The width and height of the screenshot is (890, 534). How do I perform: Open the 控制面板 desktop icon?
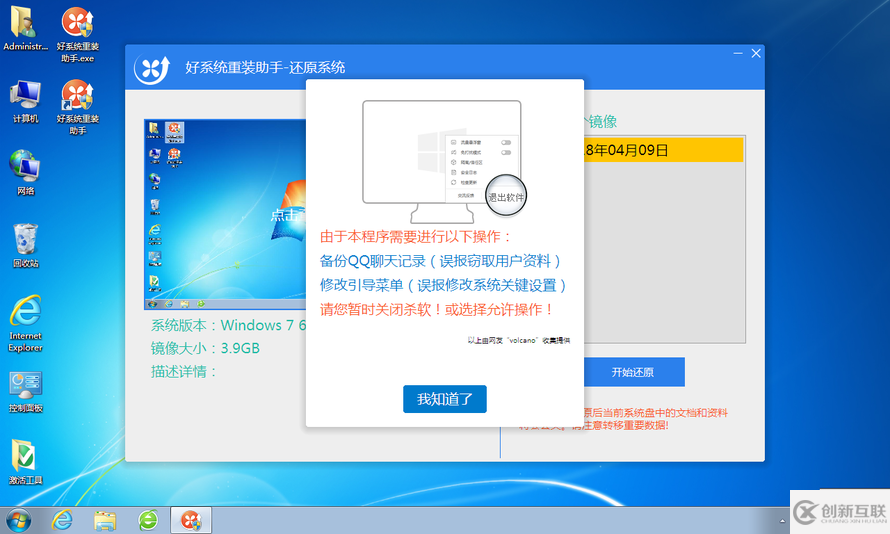pos(25,392)
